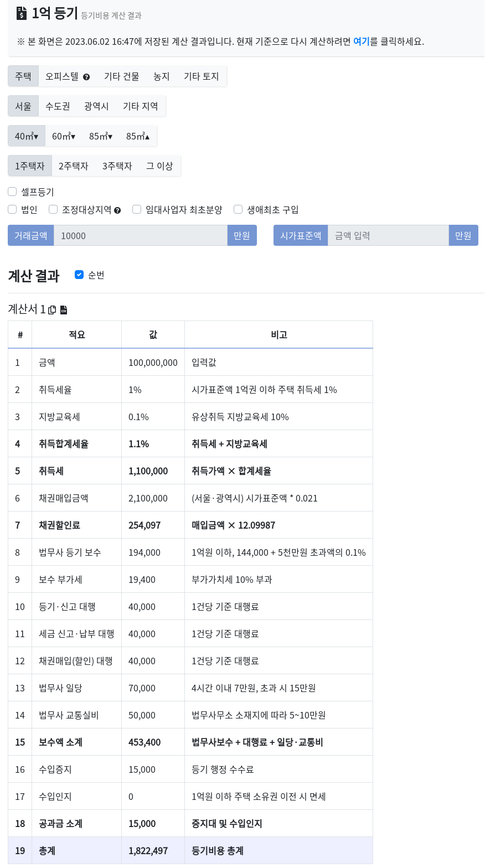Select 광역시 region
The width and height of the screenshot is (485, 868).
[x=97, y=106]
